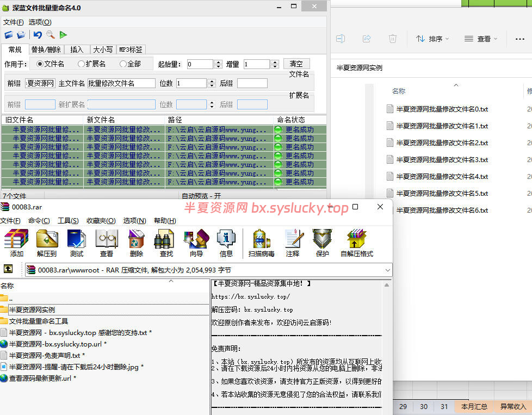Open the WinRAR 查看 (View) tool

pos(107,243)
